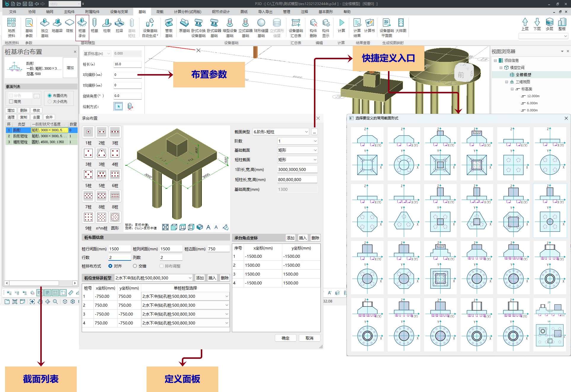This screenshot has width=571, height=392.
Task: Open the 荷载 ribbon tab
Action: pos(160,12)
